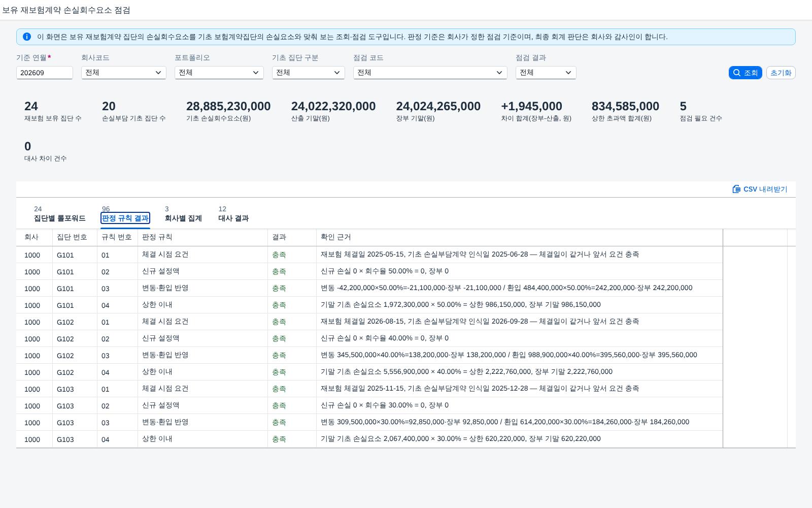Viewport: 812px width, 508px height.
Task: Click the 기초 손실회수요소 value 28,885,230,000
Action: coord(228,106)
